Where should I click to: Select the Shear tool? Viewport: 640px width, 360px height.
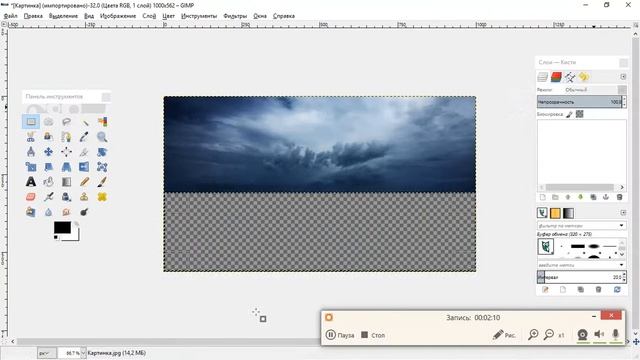point(49,167)
